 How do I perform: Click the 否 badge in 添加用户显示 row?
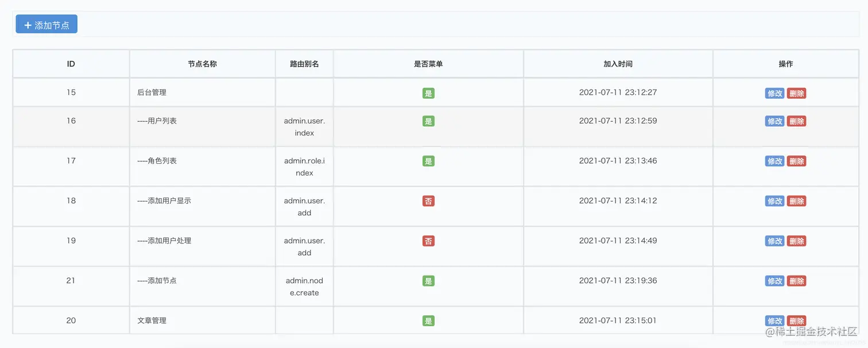tap(428, 201)
